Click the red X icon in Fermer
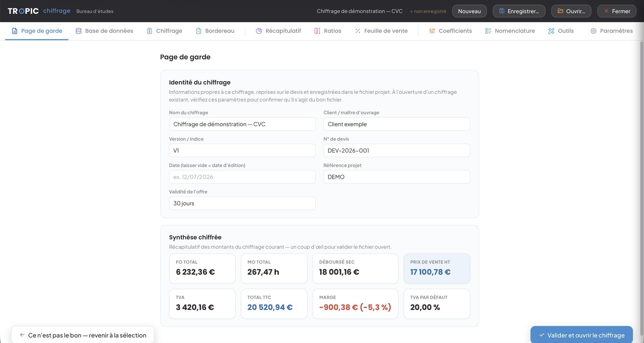 point(606,11)
